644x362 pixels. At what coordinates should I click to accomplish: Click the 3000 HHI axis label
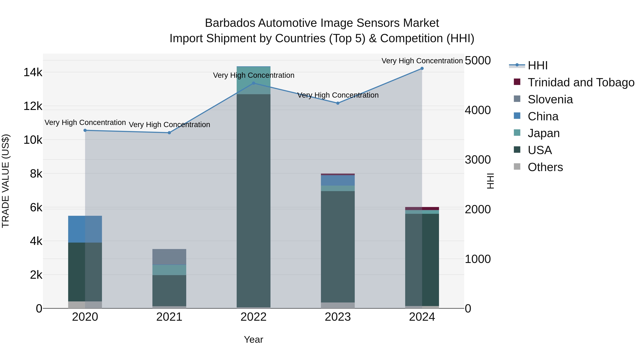478,160
